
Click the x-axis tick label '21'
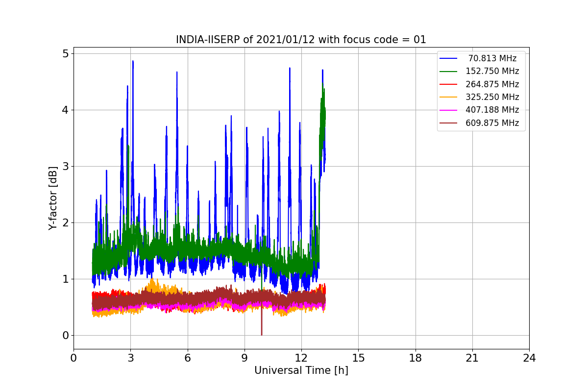(472, 358)
